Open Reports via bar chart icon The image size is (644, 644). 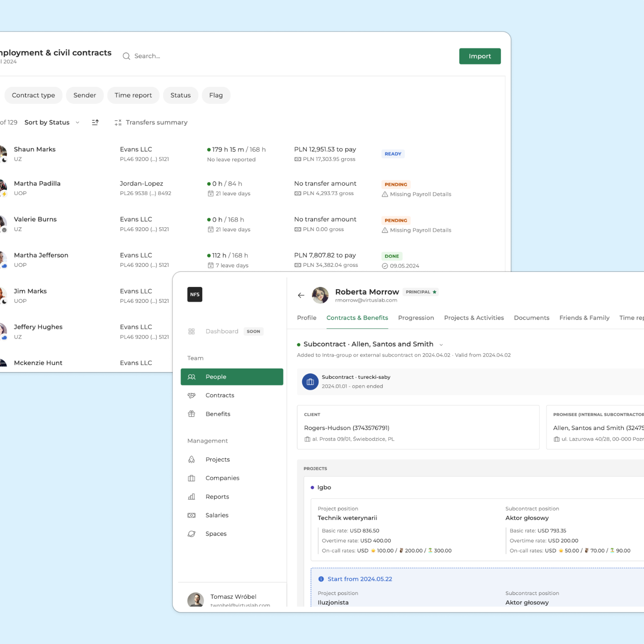[191, 497]
